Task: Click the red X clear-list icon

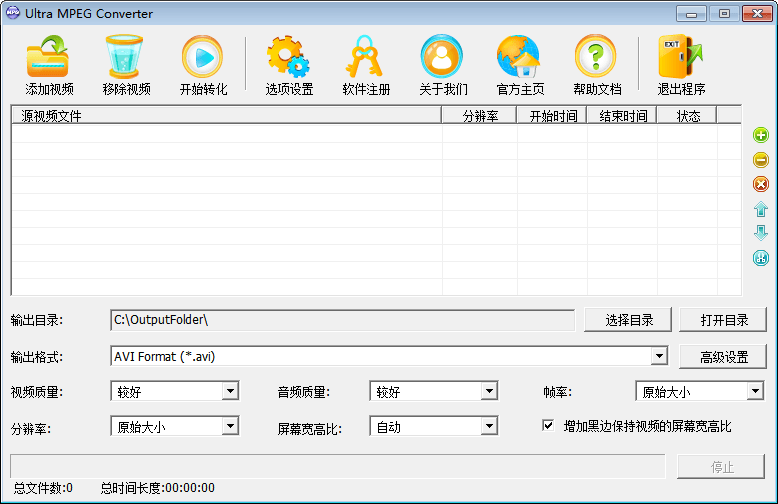Action: click(761, 184)
